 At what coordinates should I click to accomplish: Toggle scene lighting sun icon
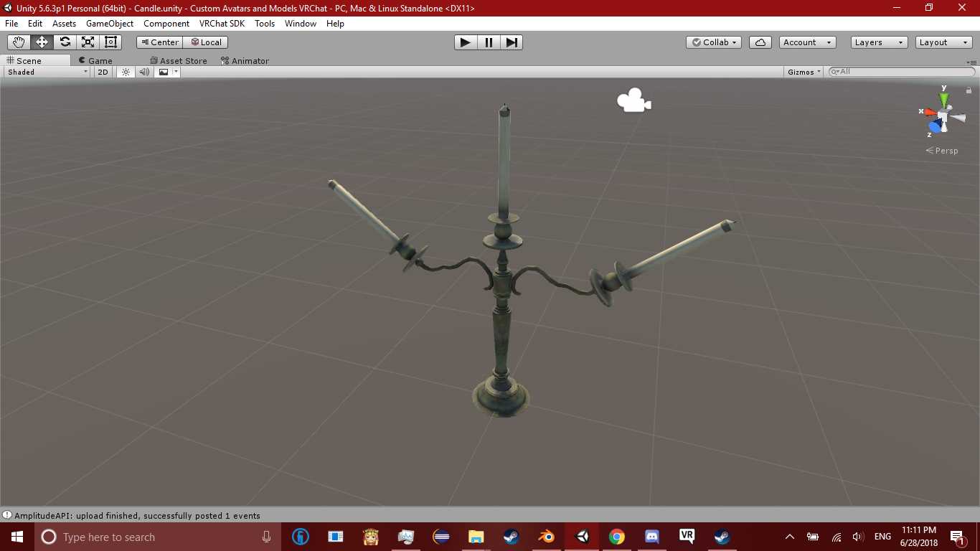126,72
